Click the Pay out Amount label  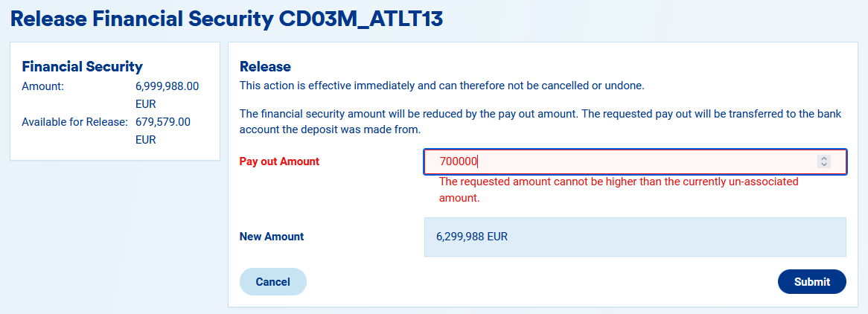pos(279,161)
